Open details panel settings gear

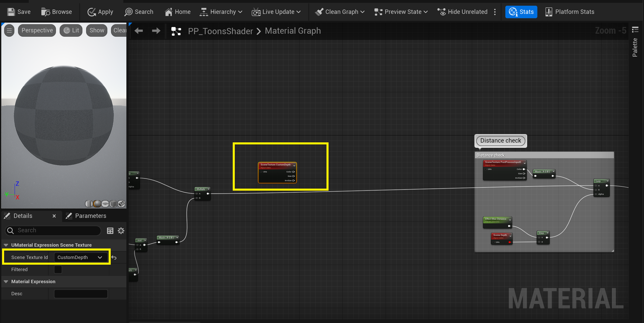pos(121,230)
